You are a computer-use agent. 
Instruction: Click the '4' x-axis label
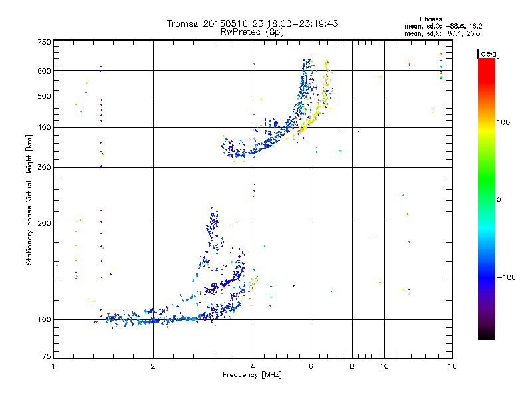tap(253, 366)
